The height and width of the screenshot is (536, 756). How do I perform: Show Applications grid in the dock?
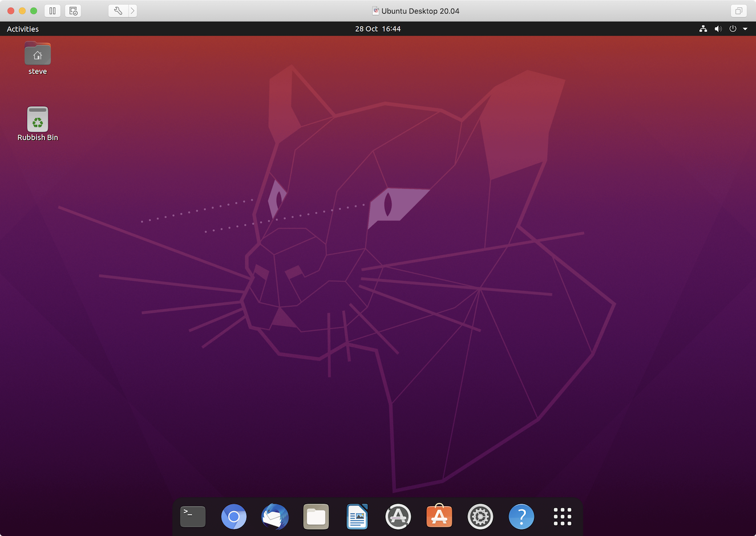click(563, 517)
